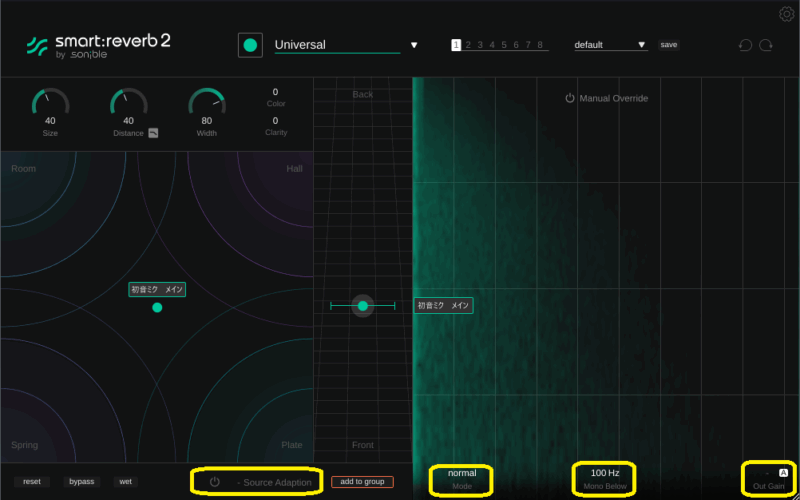Select state slot 2
Screen dimensions: 800x500
tap(468, 45)
